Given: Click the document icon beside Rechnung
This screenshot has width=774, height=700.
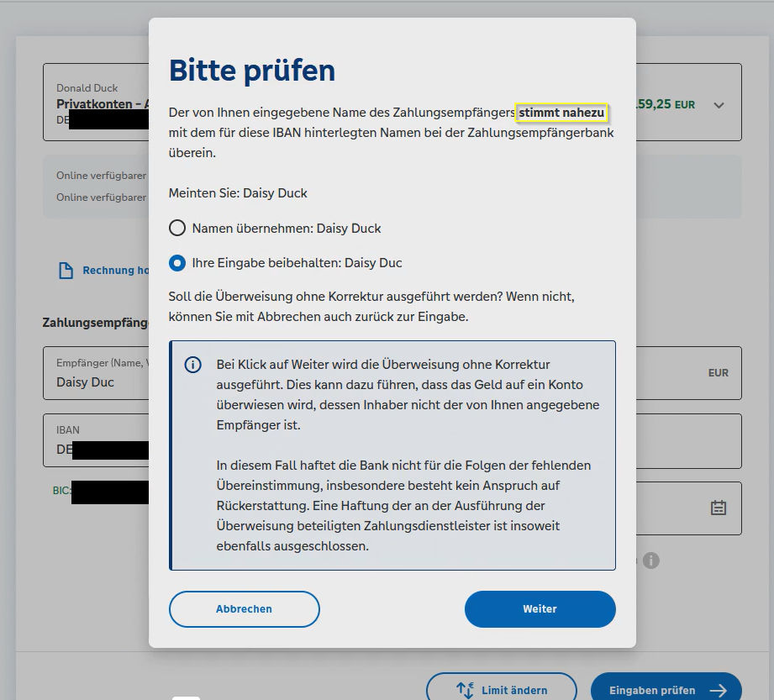Looking at the screenshot, I should [x=66, y=271].
